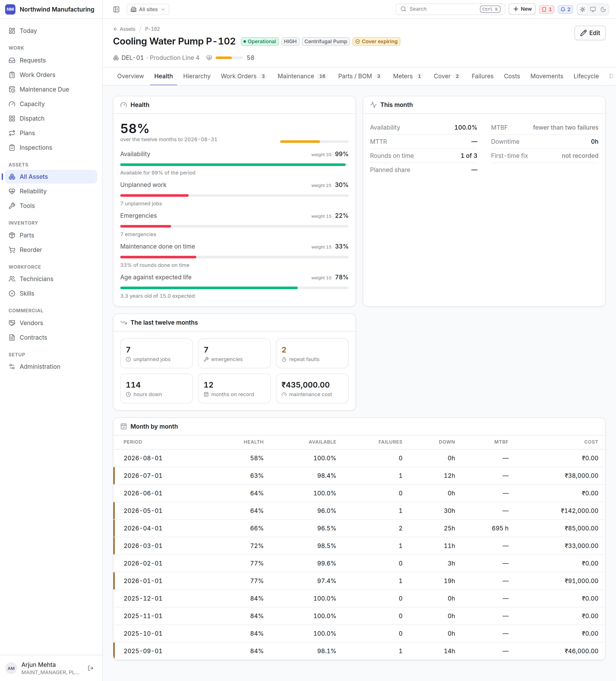This screenshot has width=616, height=681.
Task: Click the maintenance cost card
Action: 312,388
